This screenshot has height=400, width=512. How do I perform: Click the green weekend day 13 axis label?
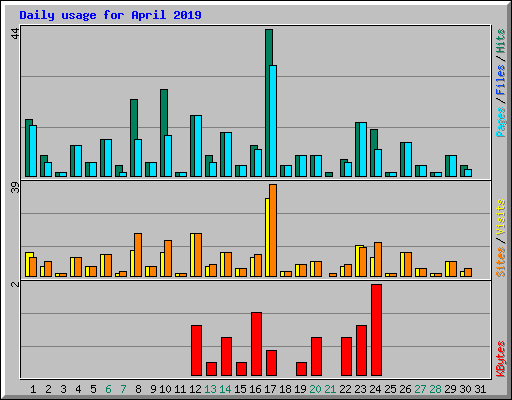pos(210,389)
